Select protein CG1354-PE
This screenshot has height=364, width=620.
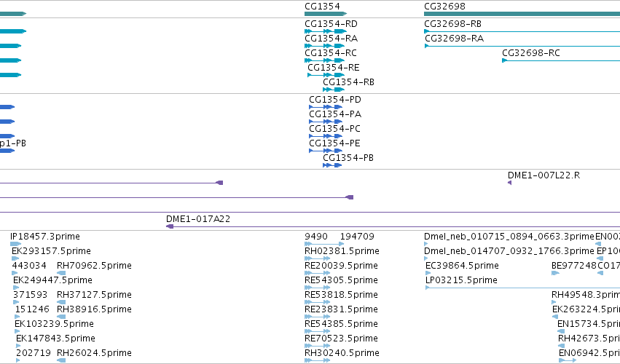334,143
